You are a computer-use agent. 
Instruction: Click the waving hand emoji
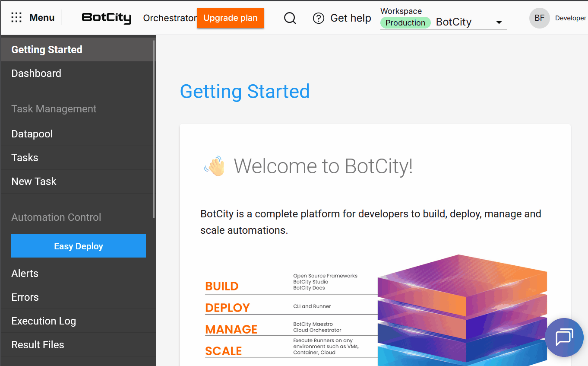tap(214, 166)
